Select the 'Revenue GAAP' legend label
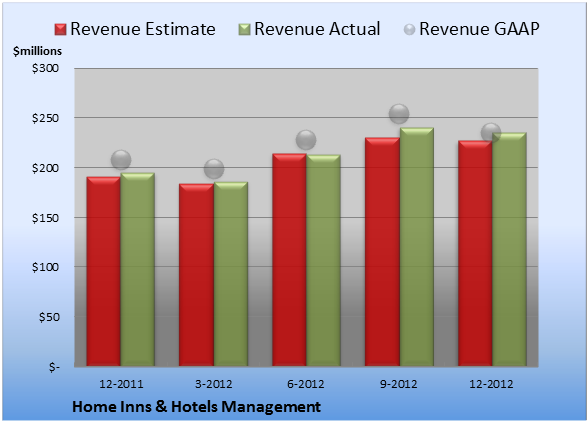This screenshot has height=422, width=588. [x=479, y=29]
